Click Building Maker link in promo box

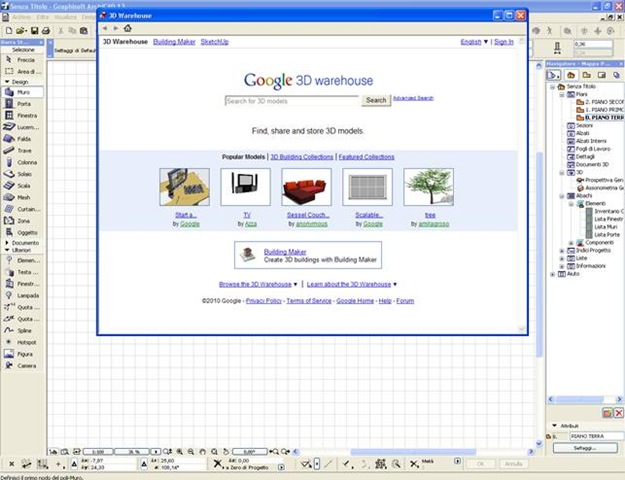tap(285, 252)
